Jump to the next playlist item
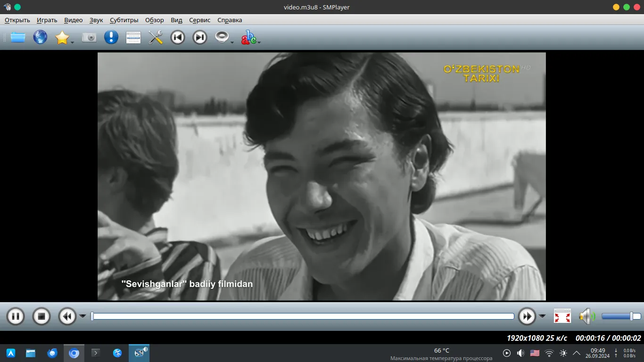 tap(200, 37)
